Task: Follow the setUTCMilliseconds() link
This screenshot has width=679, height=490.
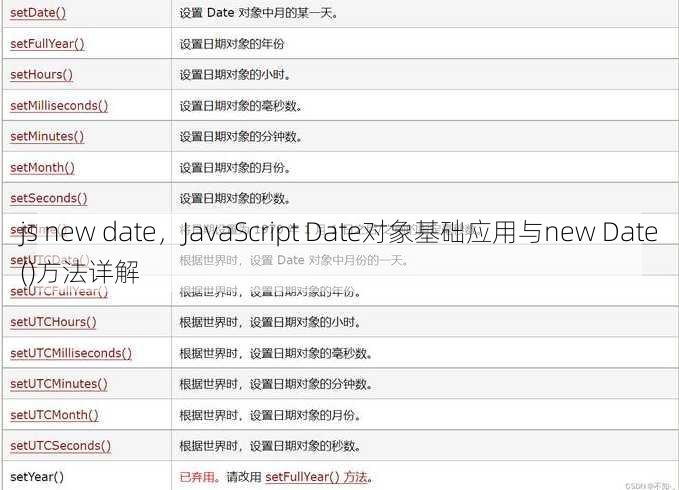Action: coord(71,353)
